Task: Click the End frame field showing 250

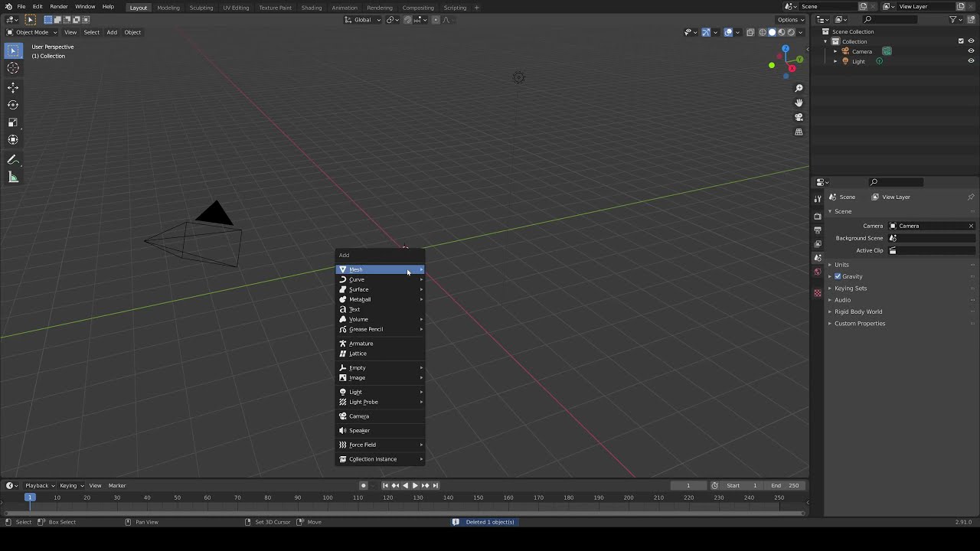Action: point(785,485)
